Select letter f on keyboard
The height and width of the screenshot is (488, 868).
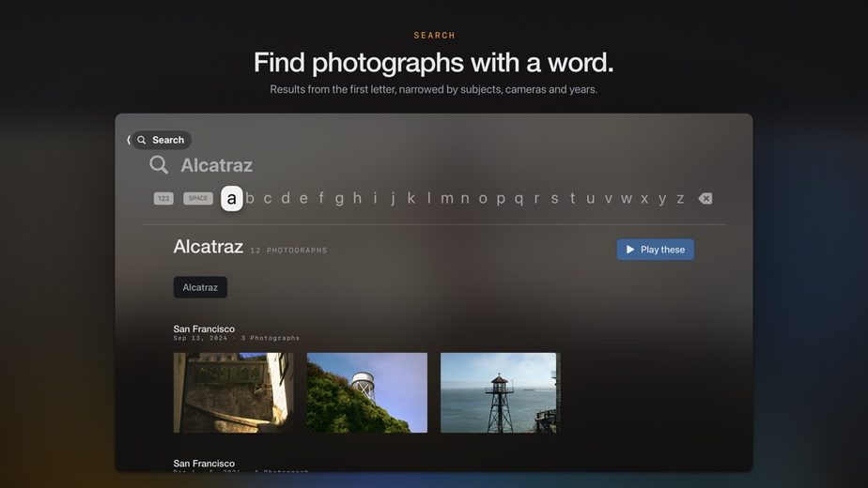point(321,198)
